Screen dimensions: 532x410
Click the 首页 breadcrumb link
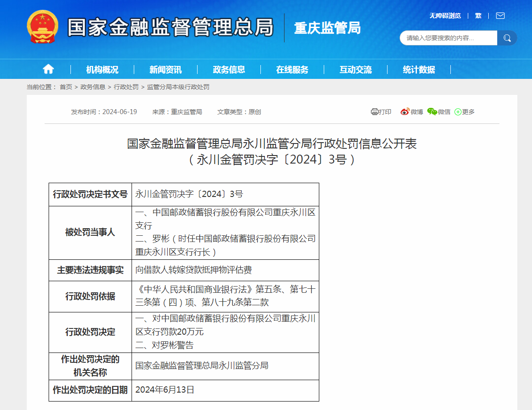pos(65,87)
